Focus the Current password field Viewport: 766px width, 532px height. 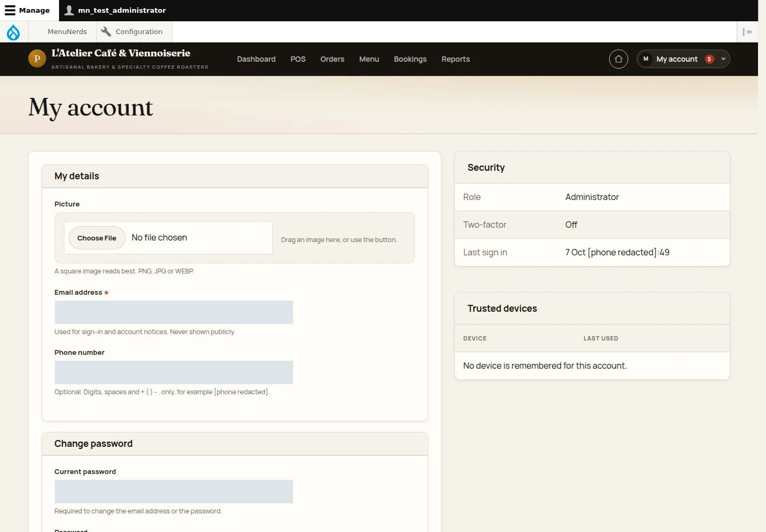click(x=173, y=492)
